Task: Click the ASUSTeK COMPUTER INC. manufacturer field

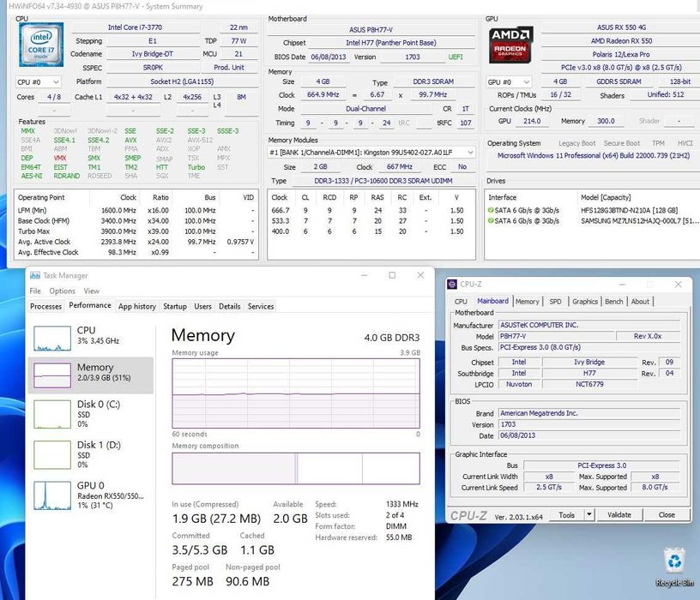Action: (589, 325)
